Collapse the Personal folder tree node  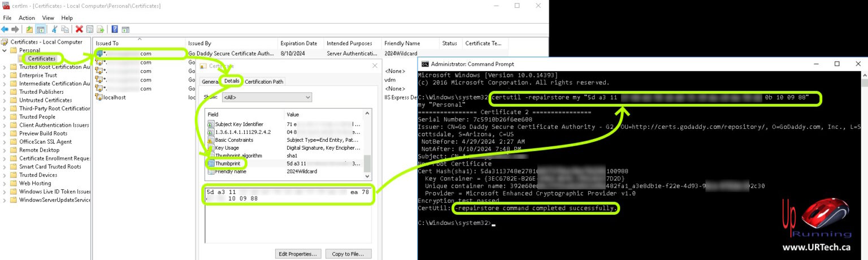(x=5, y=50)
